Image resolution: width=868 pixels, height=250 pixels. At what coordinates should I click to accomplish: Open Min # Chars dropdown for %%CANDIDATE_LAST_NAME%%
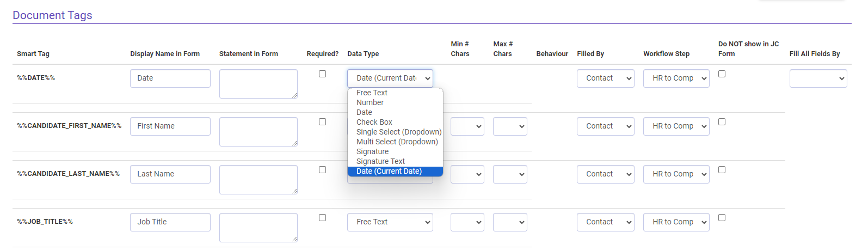tap(467, 174)
